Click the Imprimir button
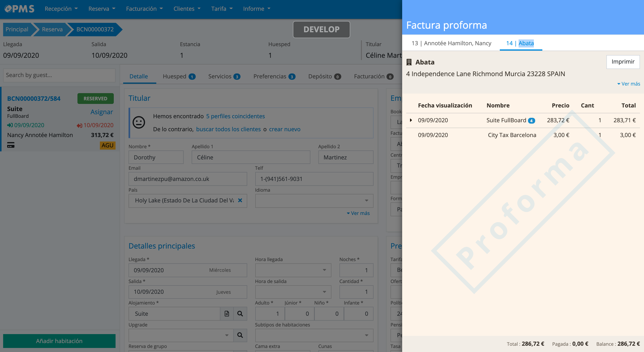The height and width of the screenshot is (352, 644). [x=623, y=62]
